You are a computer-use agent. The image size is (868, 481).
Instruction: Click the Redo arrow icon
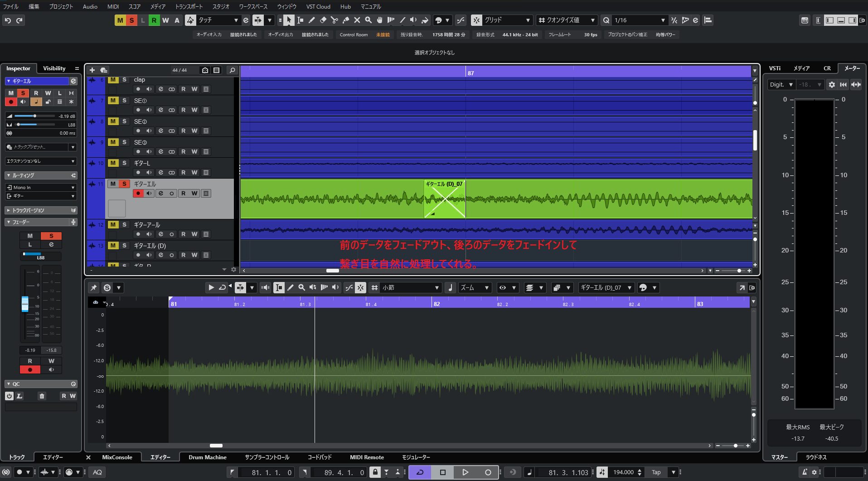(x=19, y=20)
